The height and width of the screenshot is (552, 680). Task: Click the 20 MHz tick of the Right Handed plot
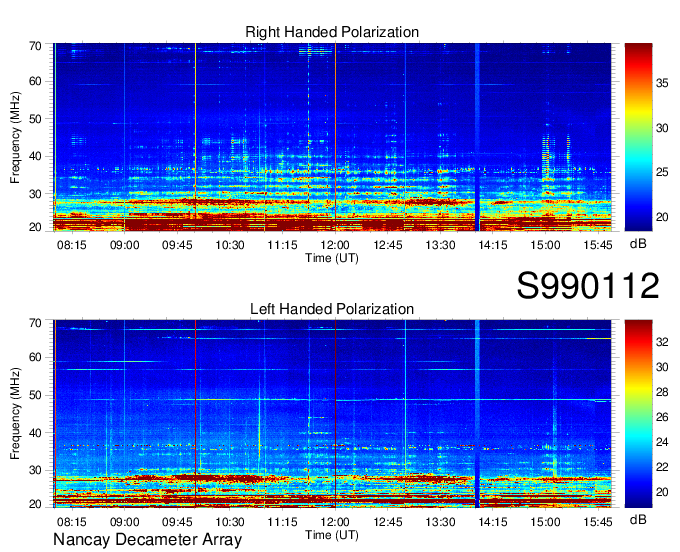pyautogui.click(x=35, y=227)
